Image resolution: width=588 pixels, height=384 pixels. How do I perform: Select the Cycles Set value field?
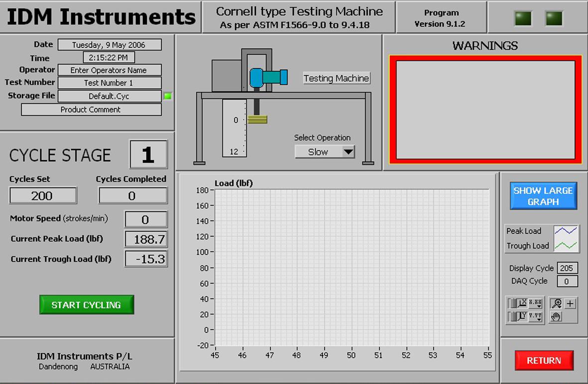click(x=43, y=195)
